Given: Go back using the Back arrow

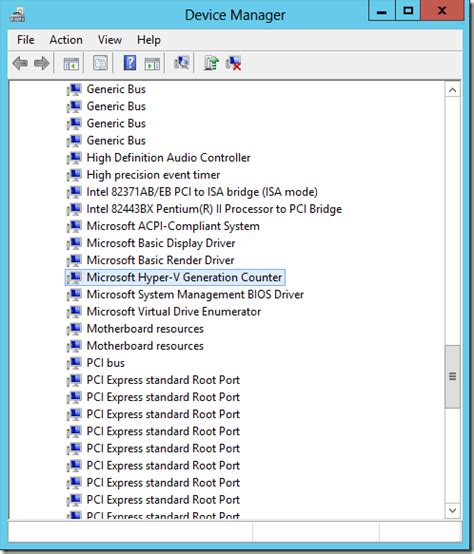Looking at the screenshot, I should pyautogui.click(x=20, y=64).
